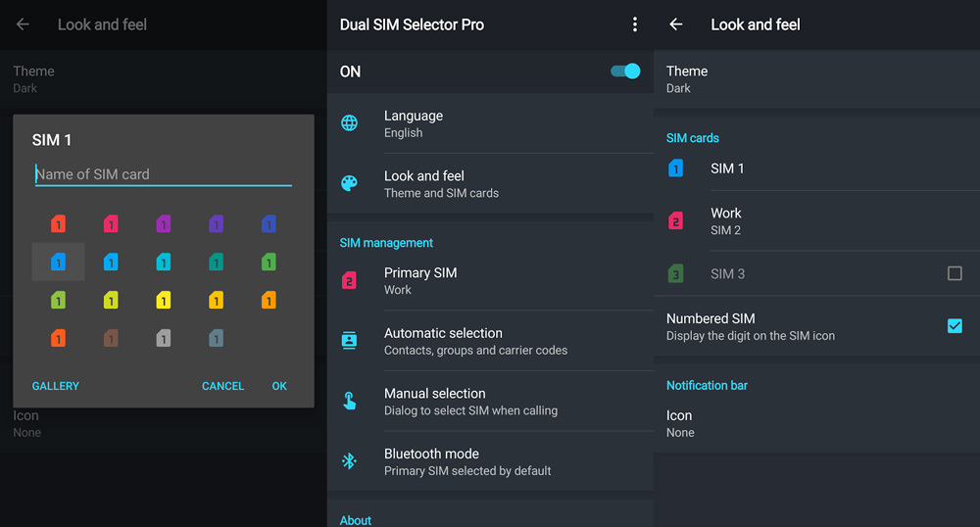Click the pink Primary SIM card icon
This screenshot has width=980, height=527.
[349, 281]
